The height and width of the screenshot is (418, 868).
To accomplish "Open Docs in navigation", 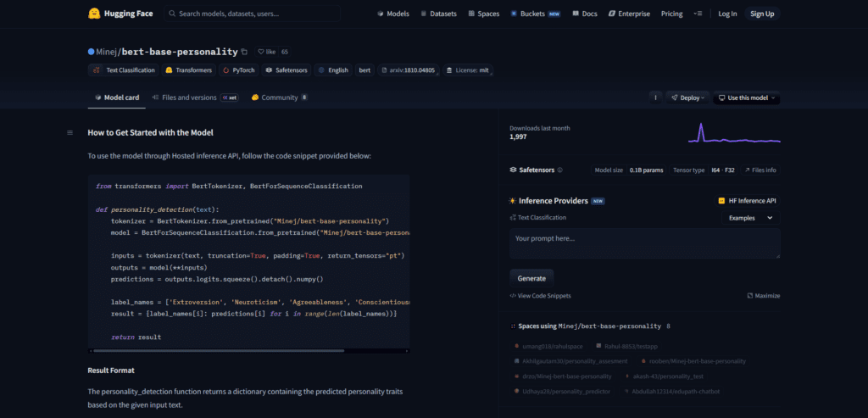I will pyautogui.click(x=585, y=14).
